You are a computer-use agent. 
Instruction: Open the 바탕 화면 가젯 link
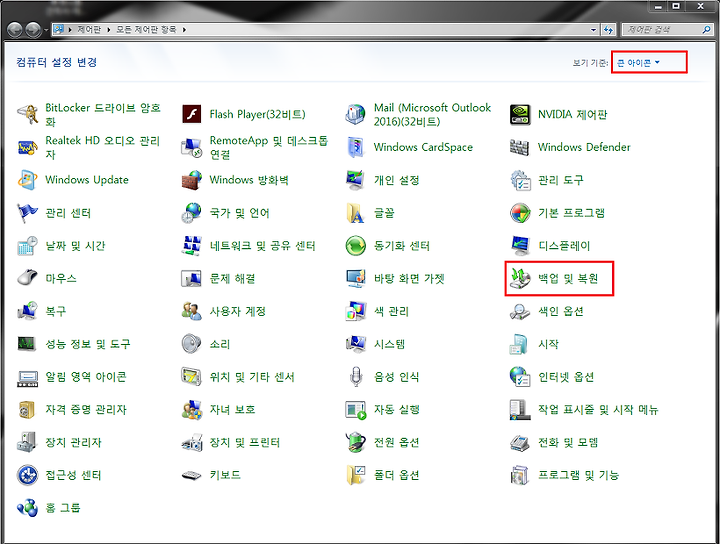tap(409, 279)
